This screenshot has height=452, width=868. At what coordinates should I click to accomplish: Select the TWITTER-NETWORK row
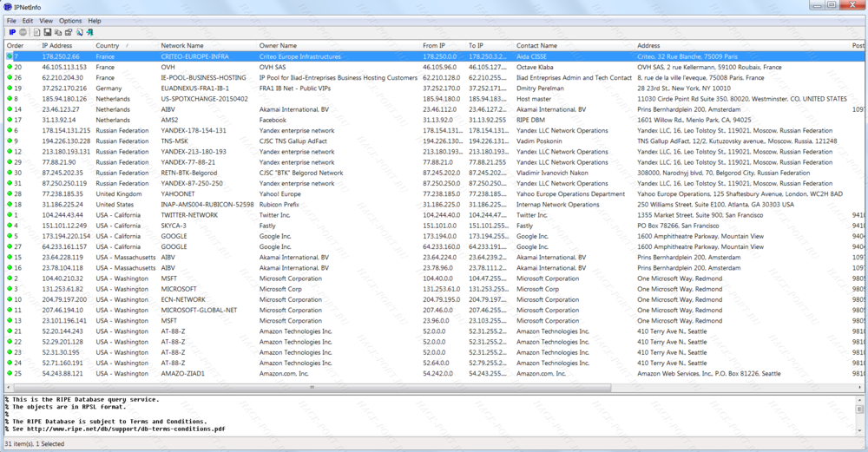[x=435, y=214]
